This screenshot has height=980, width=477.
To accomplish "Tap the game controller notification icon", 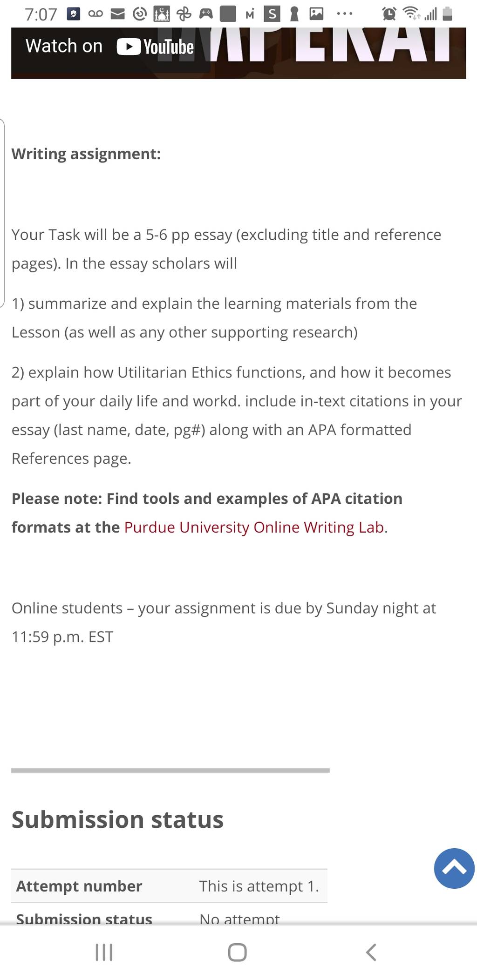I will point(206,14).
